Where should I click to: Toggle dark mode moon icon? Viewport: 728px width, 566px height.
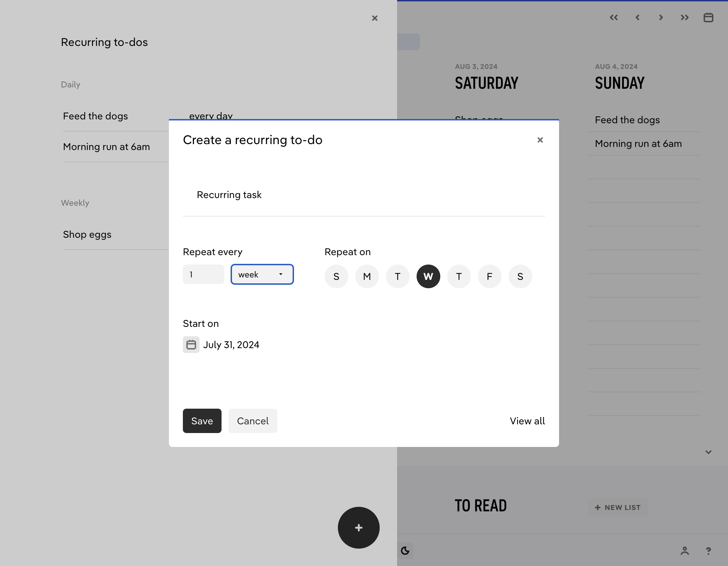(x=405, y=551)
